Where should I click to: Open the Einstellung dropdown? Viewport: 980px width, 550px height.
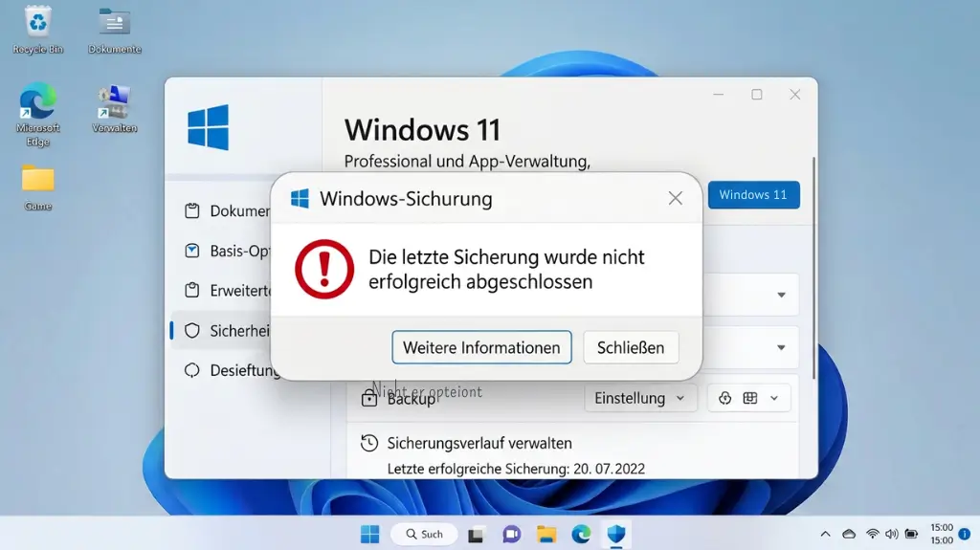(x=640, y=398)
